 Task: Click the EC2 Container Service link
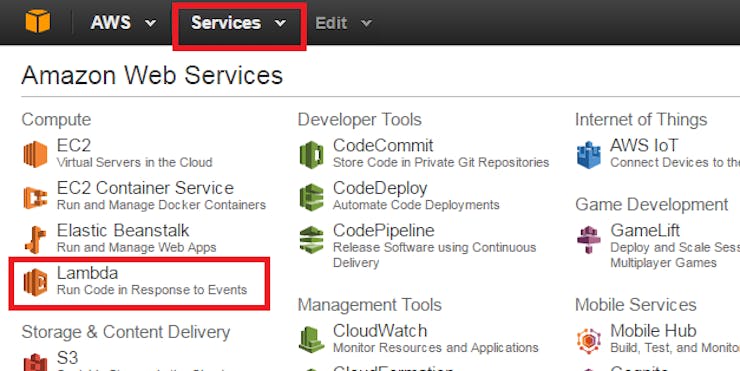coord(145,188)
